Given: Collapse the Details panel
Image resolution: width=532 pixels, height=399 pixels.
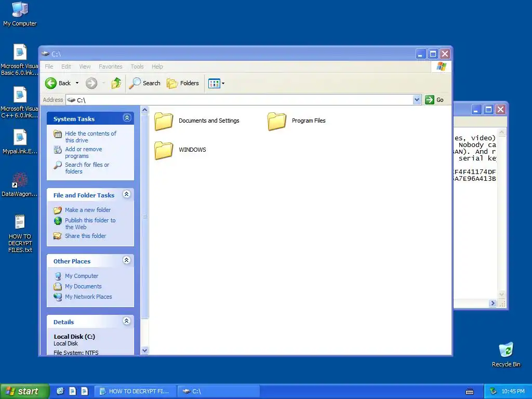Looking at the screenshot, I should (x=127, y=321).
